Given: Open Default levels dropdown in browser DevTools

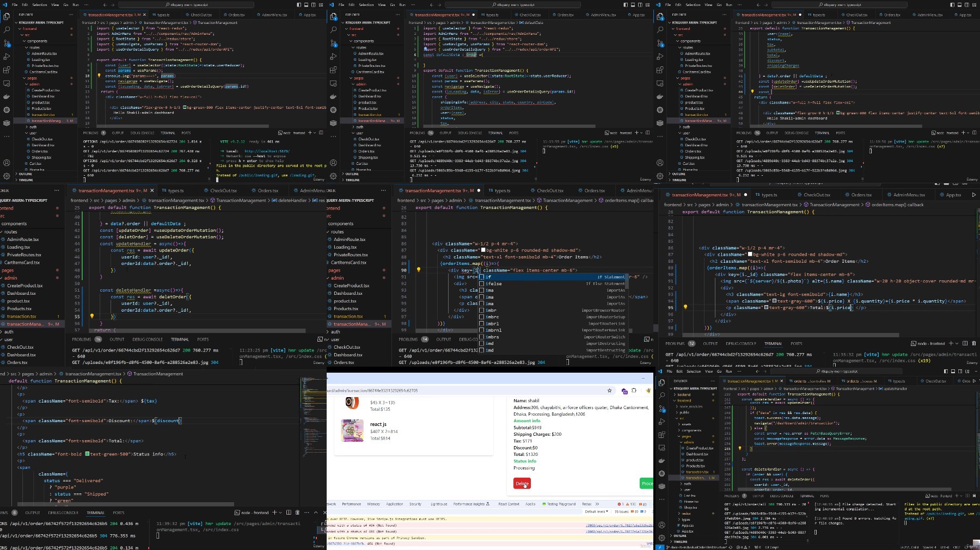Looking at the screenshot, I should pyautogui.click(x=596, y=512).
